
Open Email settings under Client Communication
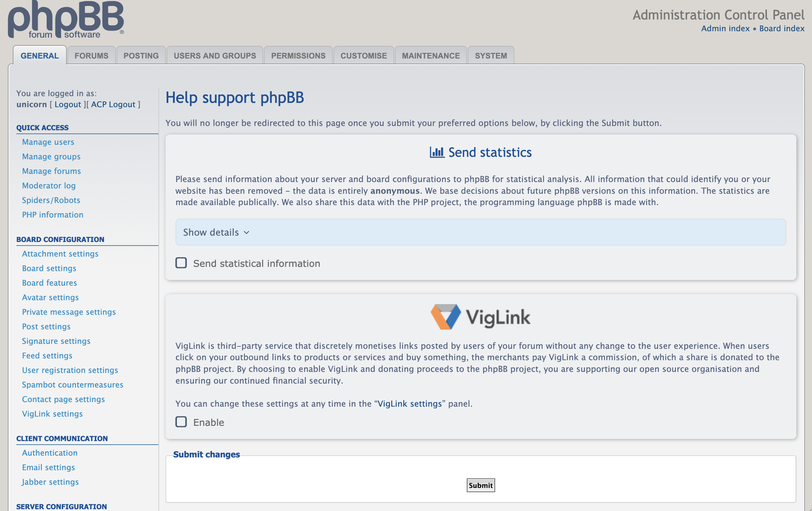click(48, 467)
